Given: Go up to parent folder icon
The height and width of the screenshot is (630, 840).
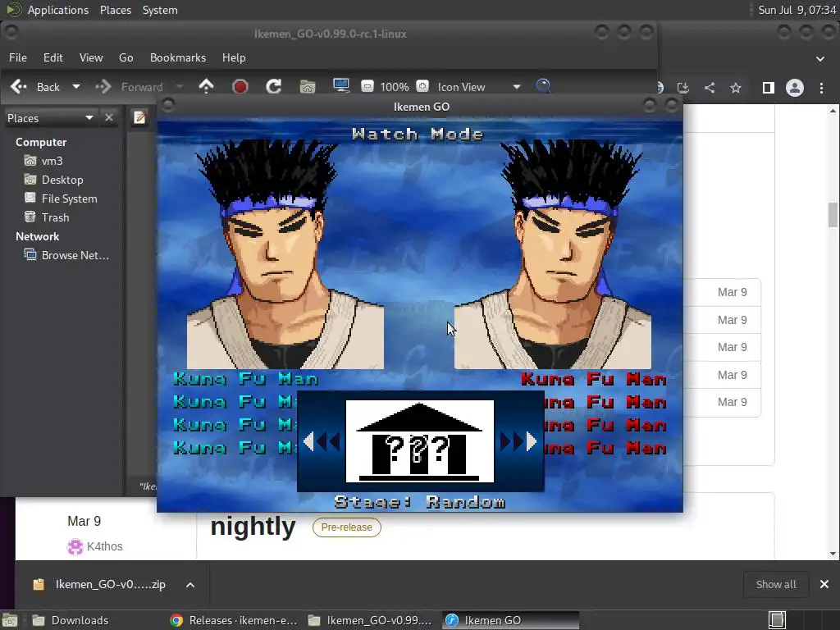Looking at the screenshot, I should (x=206, y=86).
